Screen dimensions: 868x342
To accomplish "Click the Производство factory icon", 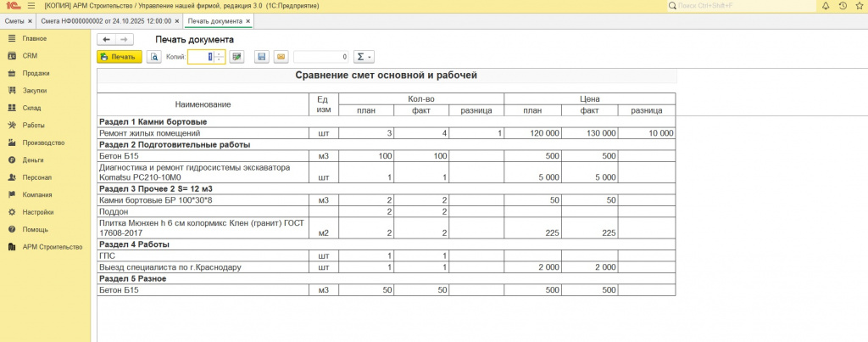I will (x=12, y=143).
